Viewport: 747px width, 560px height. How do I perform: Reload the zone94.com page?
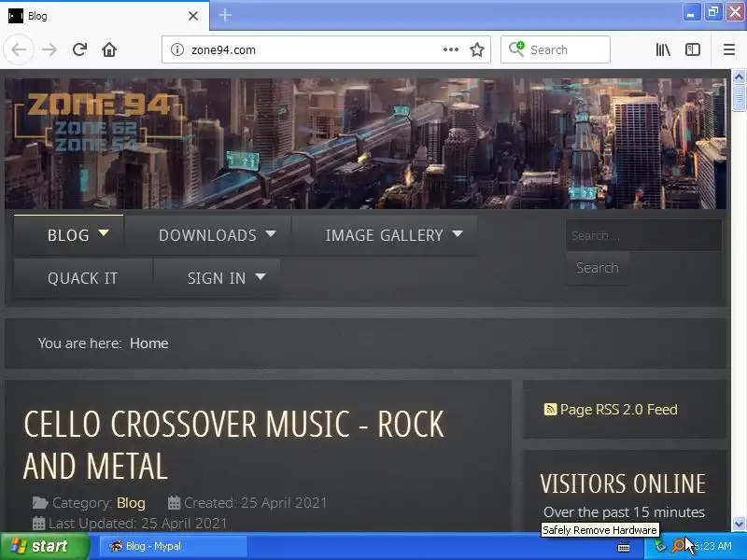(x=79, y=49)
